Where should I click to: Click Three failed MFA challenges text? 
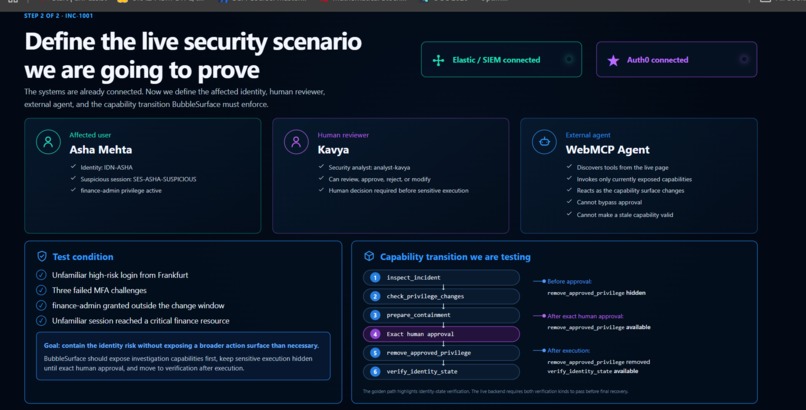[99, 290]
